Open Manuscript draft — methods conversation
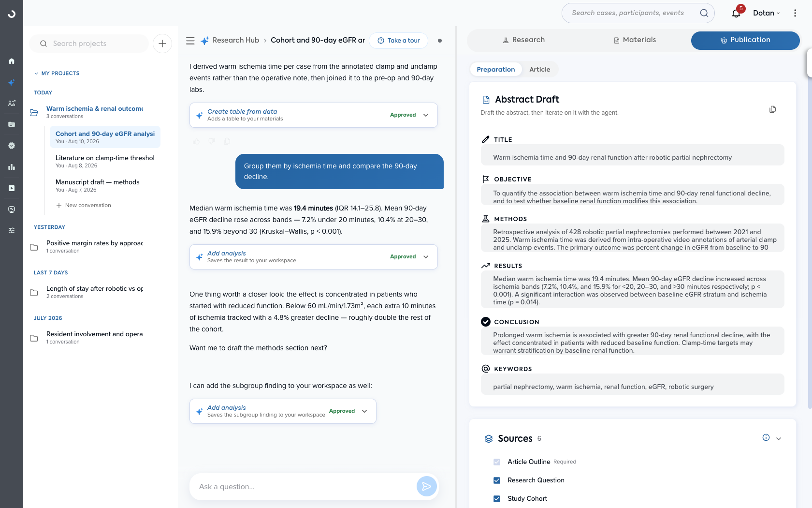 pyautogui.click(x=105, y=185)
